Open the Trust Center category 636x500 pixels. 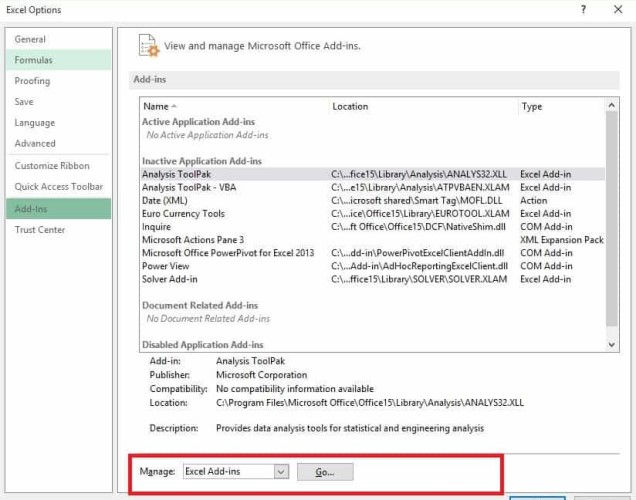58,230
